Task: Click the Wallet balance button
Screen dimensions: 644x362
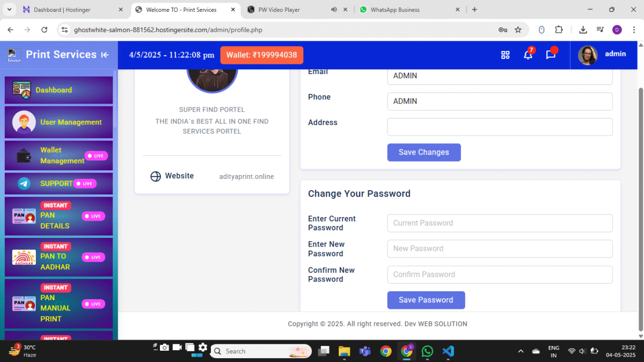Action: coord(262,55)
